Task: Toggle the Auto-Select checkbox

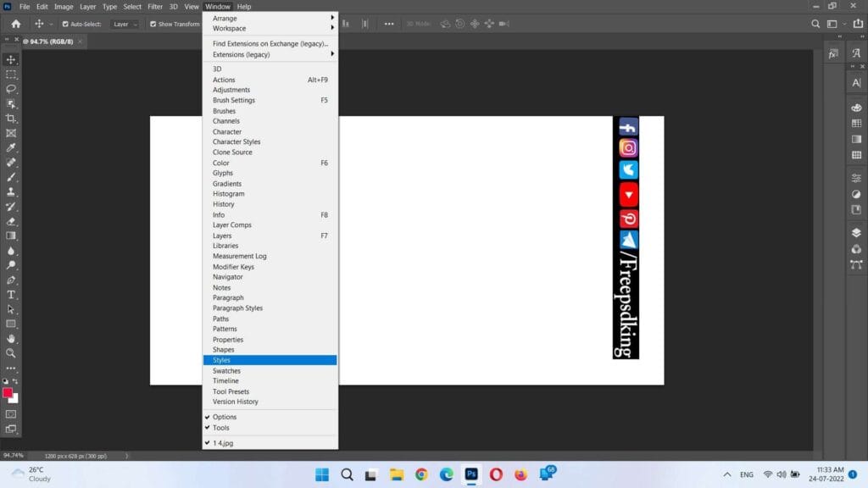Action: 65,24
